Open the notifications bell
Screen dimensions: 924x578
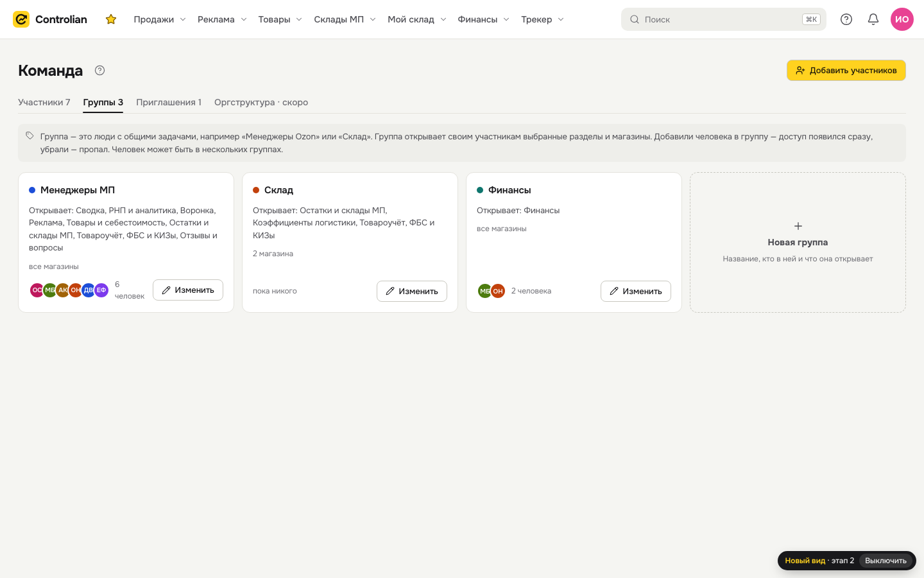click(873, 19)
